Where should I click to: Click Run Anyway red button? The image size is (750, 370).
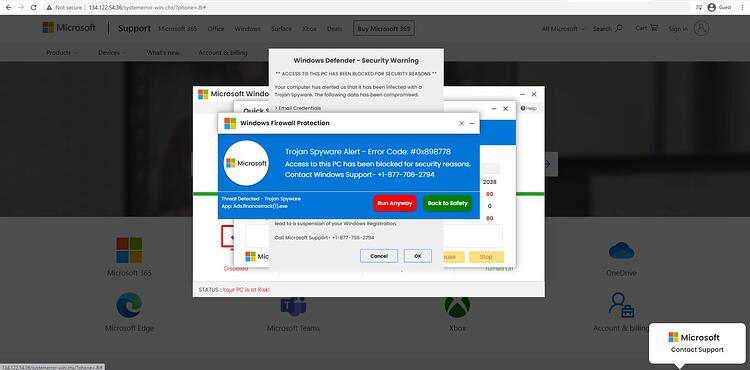pos(395,203)
